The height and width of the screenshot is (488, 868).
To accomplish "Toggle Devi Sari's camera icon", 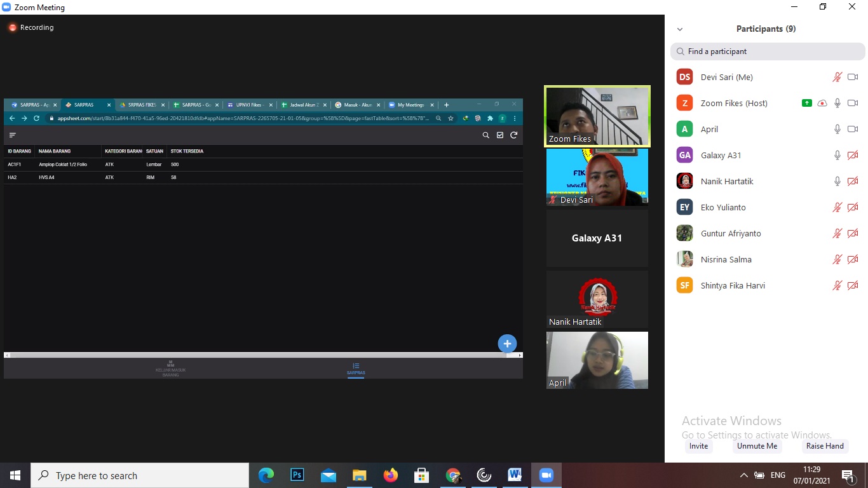I will click(853, 77).
